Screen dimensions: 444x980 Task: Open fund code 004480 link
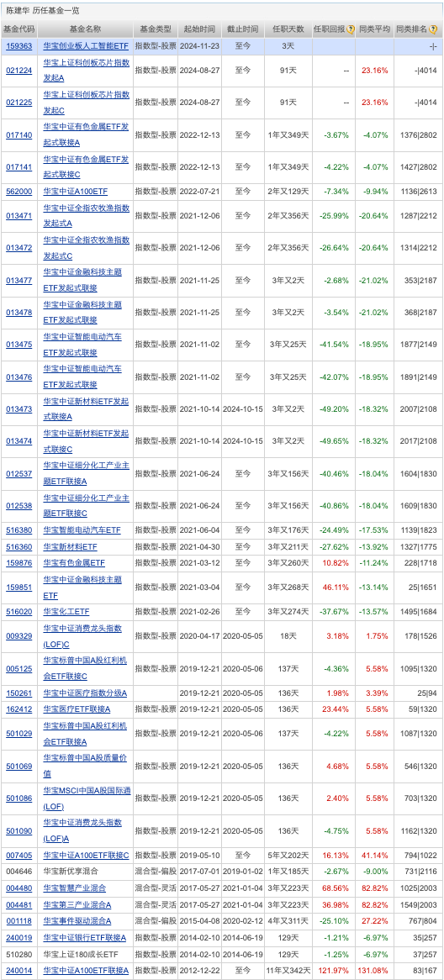click(20, 888)
